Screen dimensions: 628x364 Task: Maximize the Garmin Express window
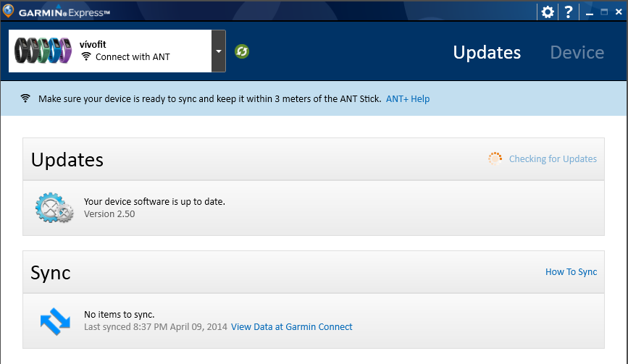point(604,12)
